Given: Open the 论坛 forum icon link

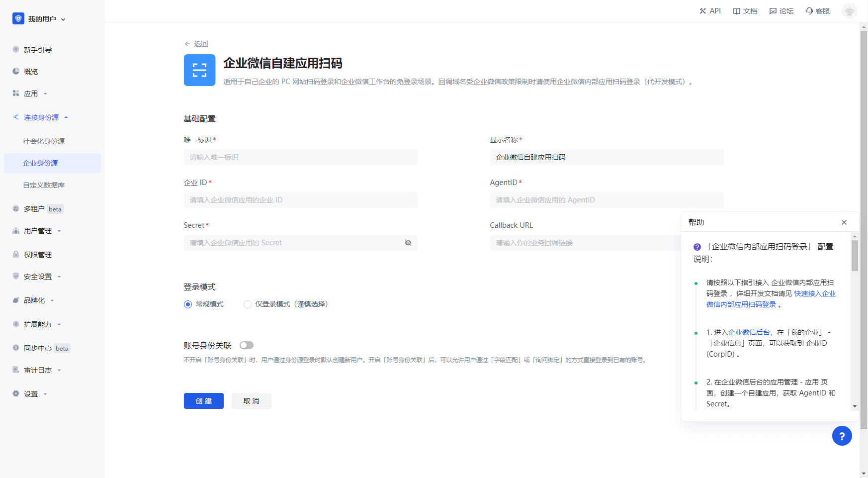Looking at the screenshot, I should (773, 11).
